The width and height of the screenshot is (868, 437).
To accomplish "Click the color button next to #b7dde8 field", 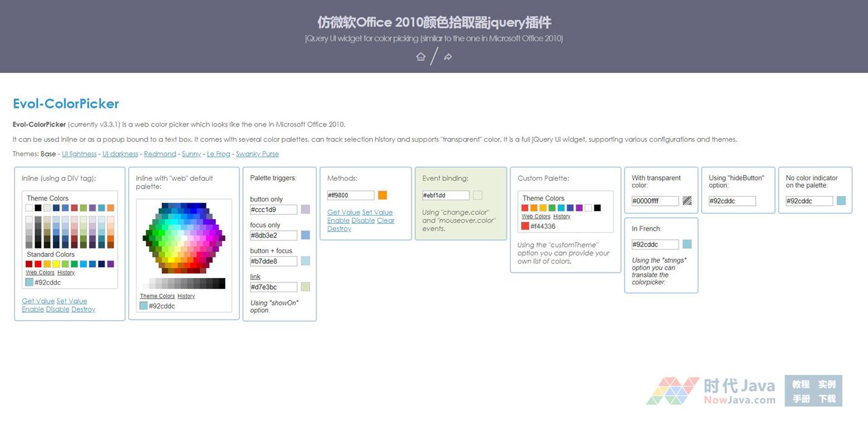I will [x=305, y=261].
